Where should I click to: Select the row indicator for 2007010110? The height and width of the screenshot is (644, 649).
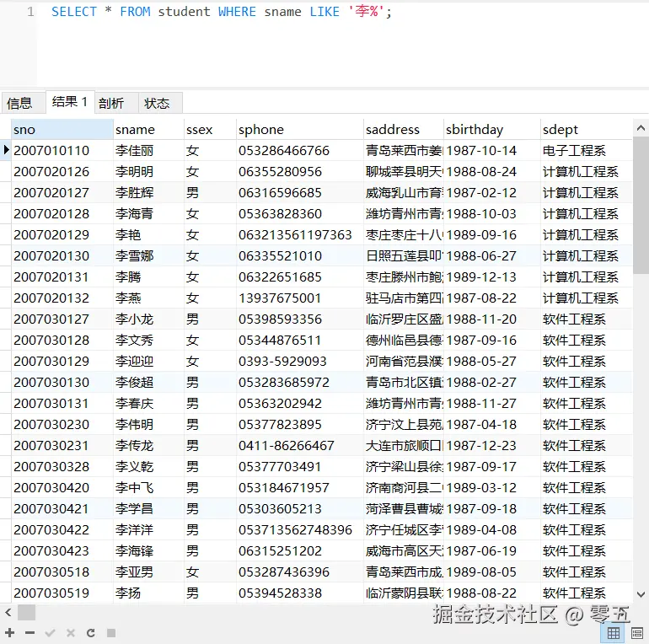(x=6, y=150)
